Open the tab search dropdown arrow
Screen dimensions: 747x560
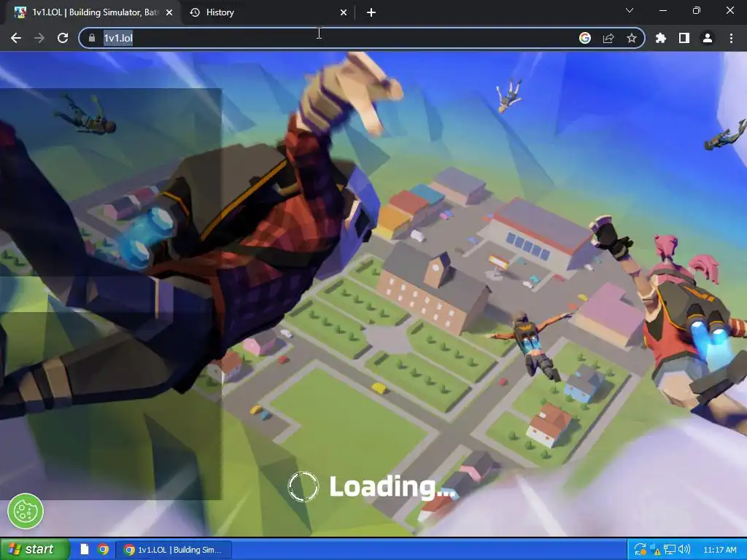630,10
